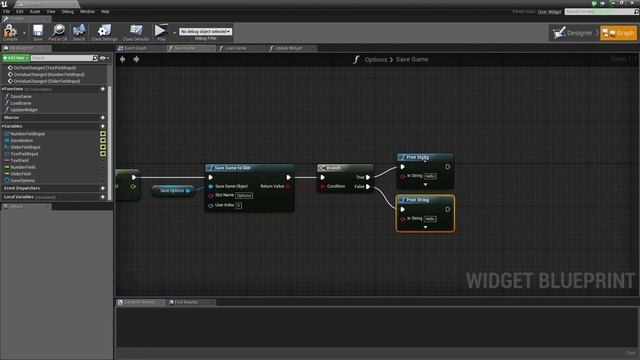Image resolution: width=640 pixels, height=360 pixels.
Task: Open Class Defaults from the toolbar
Action: (x=136, y=32)
